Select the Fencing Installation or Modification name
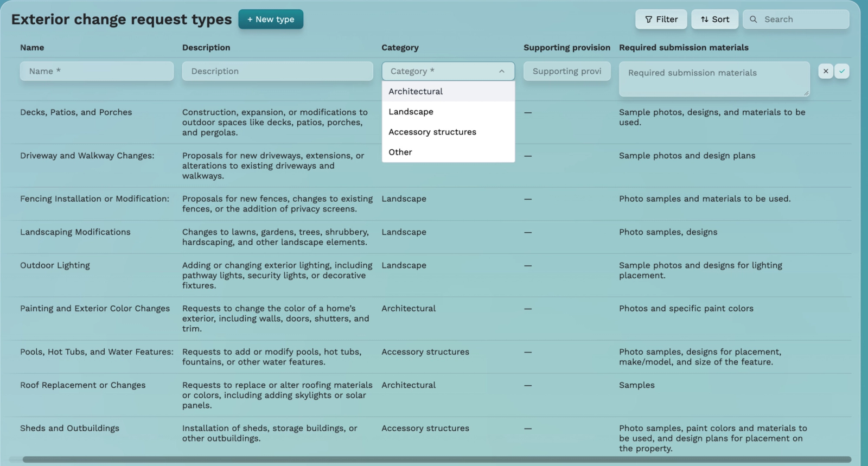 [x=95, y=199]
